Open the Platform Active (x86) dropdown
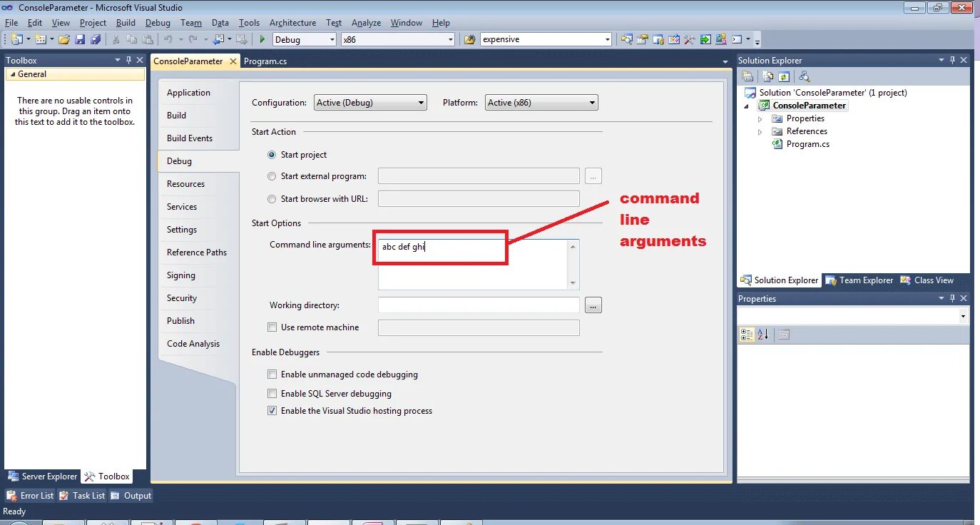Screen dimensions: 980x525 pyautogui.click(x=541, y=103)
